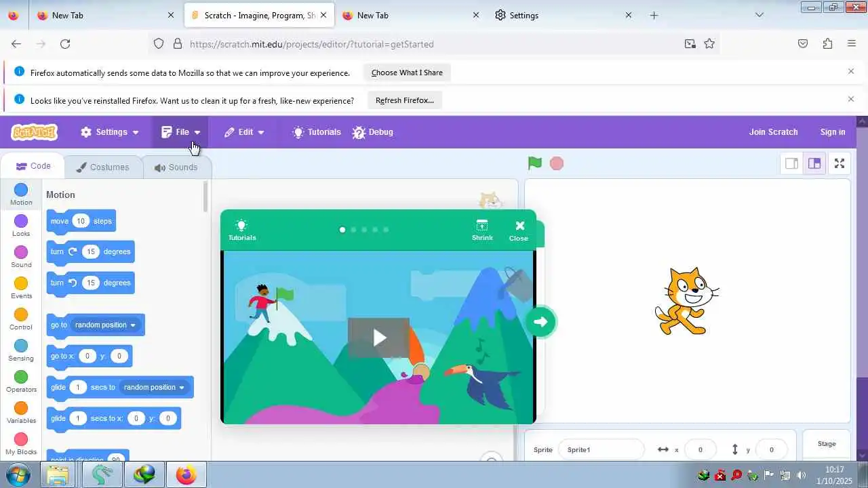
Task: Click the red stop sign button
Action: click(557, 163)
